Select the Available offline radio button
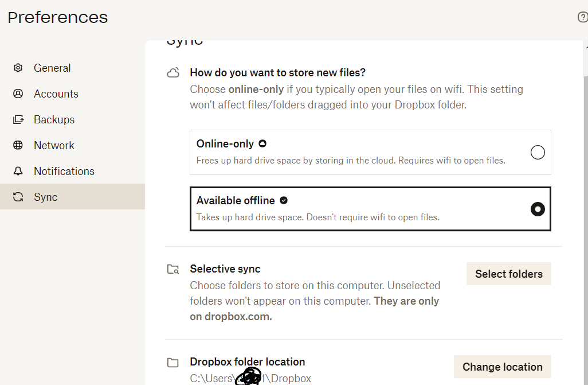The height and width of the screenshot is (385, 588). [538, 209]
